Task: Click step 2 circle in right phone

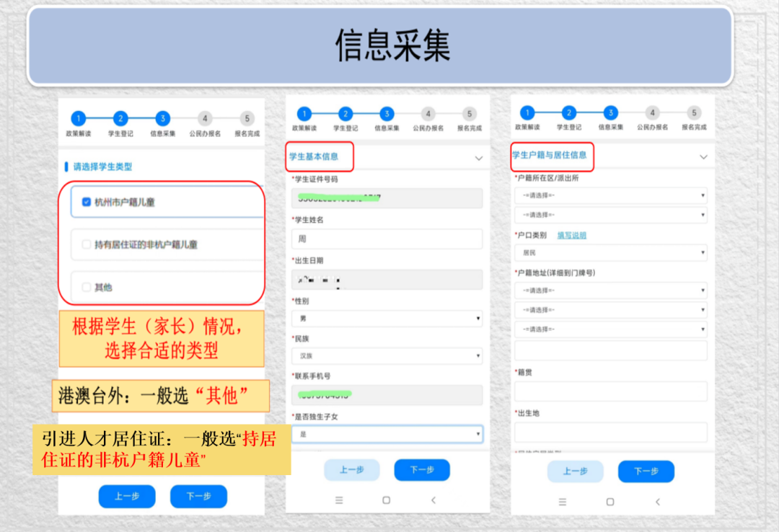Action: pos(569,112)
